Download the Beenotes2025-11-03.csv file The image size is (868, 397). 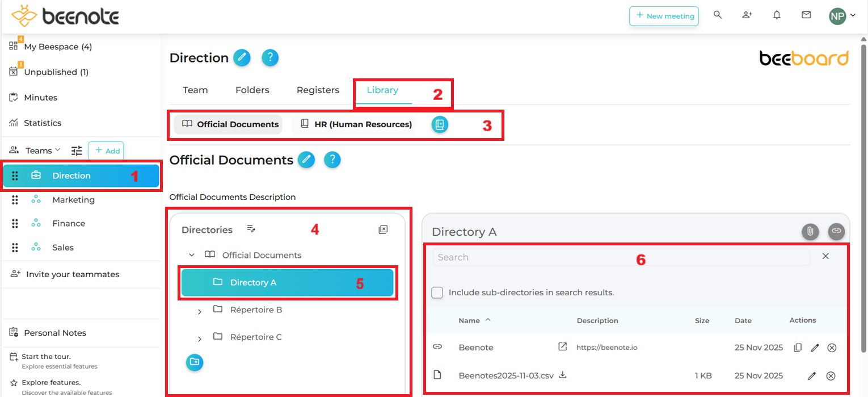click(x=563, y=375)
